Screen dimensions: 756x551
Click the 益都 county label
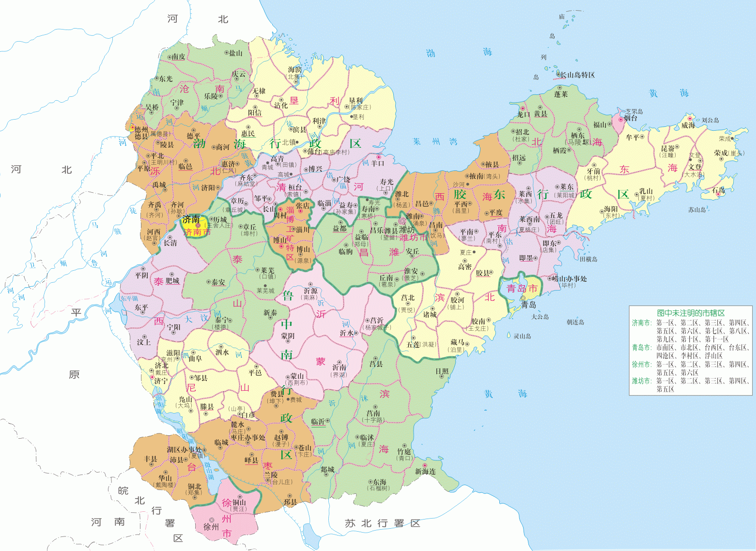339,229
